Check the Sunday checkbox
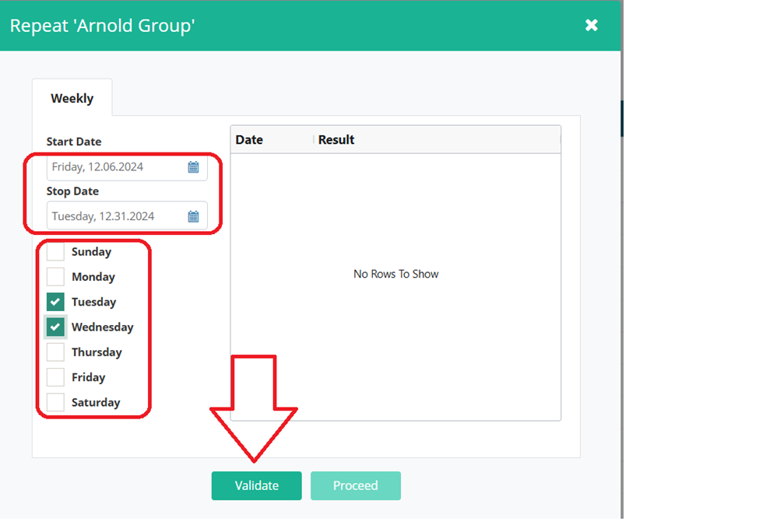The height and width of the screenshot is (532, 759). (x=56, y=251)
